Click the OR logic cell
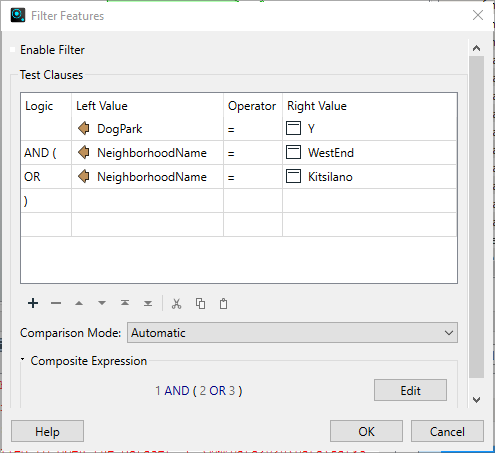The width and height of the screenshot is (495, 453). [46, 177]
